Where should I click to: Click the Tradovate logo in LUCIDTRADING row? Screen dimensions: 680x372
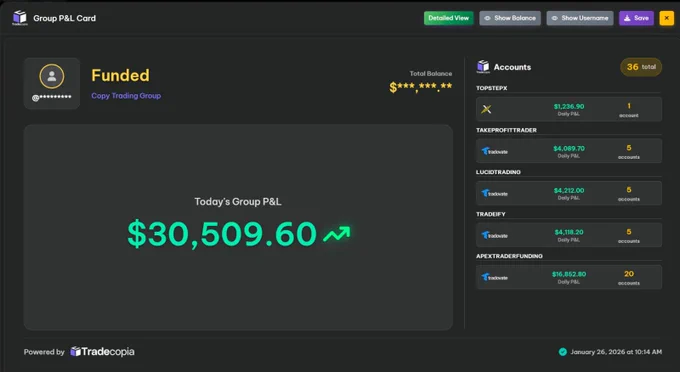click(x=494, y=193)
